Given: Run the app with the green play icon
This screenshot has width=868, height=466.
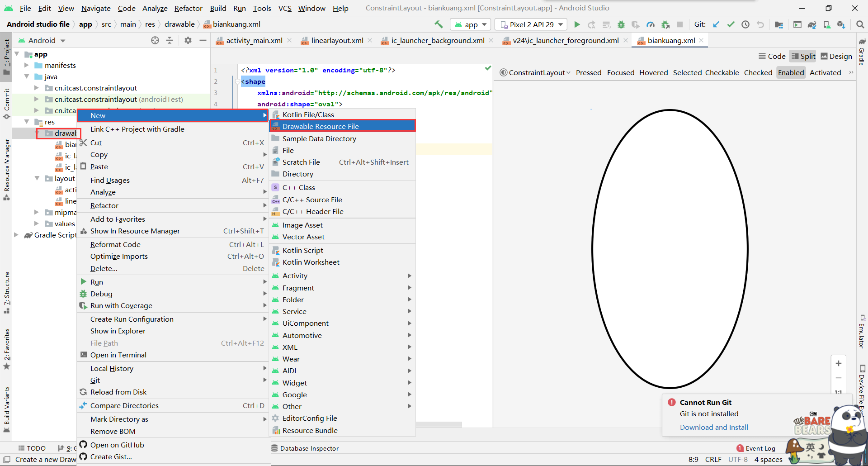Looking at the screenshot, I should point(577,24).
